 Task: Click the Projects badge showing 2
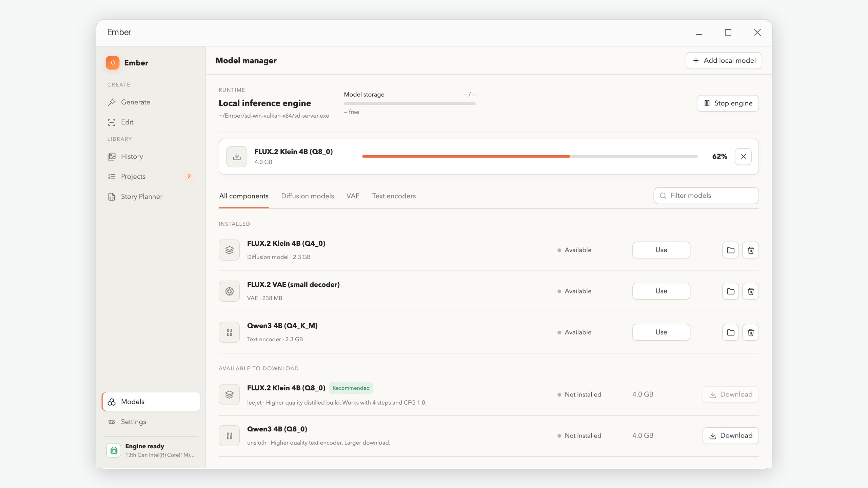189,176
